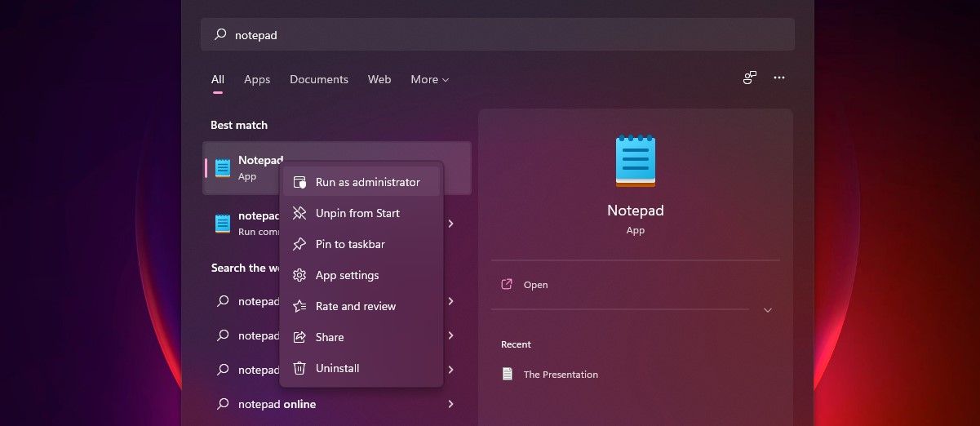Screen dimensions: 980x426
Task: Click the notepad Run command icon
Action: point(223,224)
